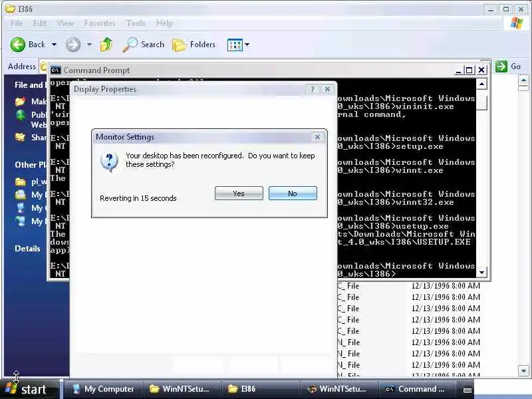Close the Command Prompt window
Viewport: 532px width, 399px height.
click(481, 70)
